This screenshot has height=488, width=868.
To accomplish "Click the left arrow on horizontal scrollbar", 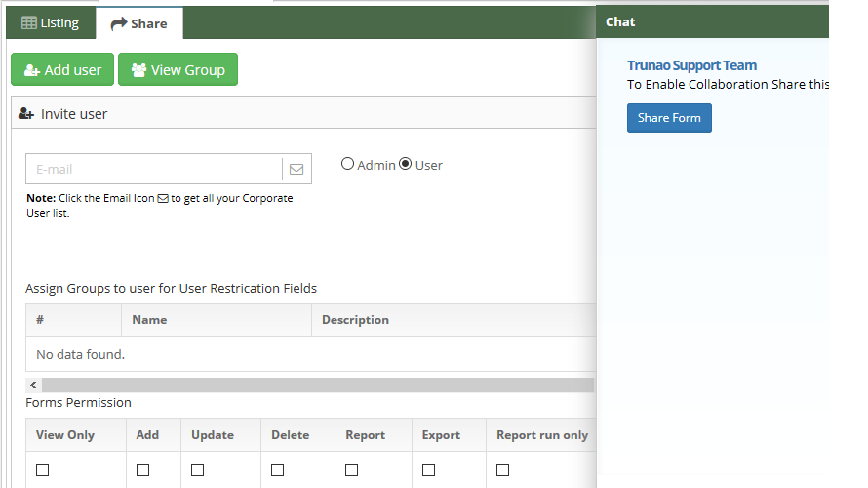I will click(33, 385).
